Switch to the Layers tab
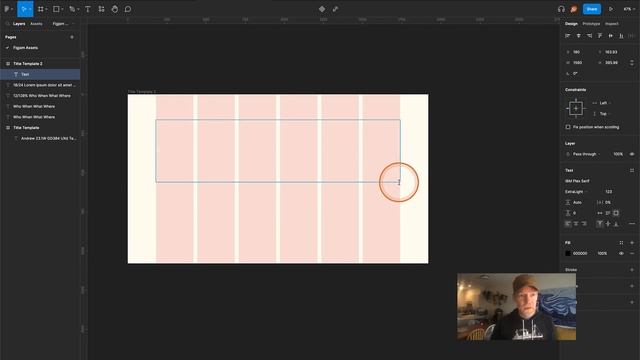Screen dimensions: 640x360 pyautogui.click(x=19, y=24)
